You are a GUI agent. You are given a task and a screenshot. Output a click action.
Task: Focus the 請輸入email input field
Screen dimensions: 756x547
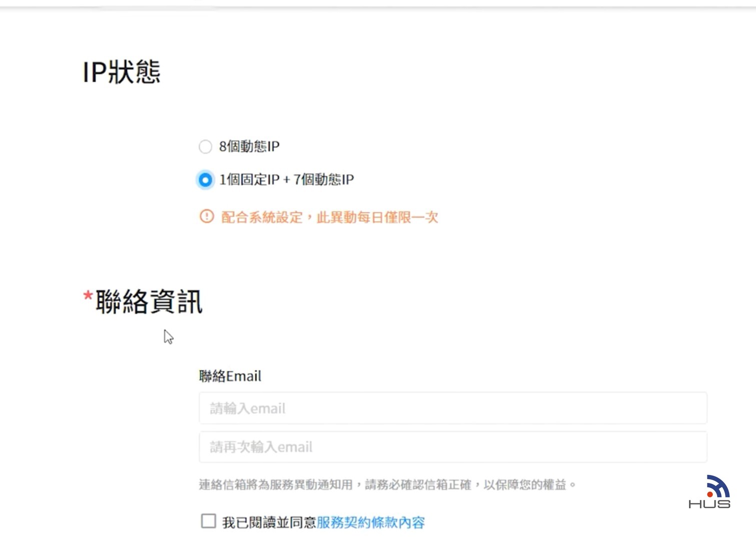(453, 408)
